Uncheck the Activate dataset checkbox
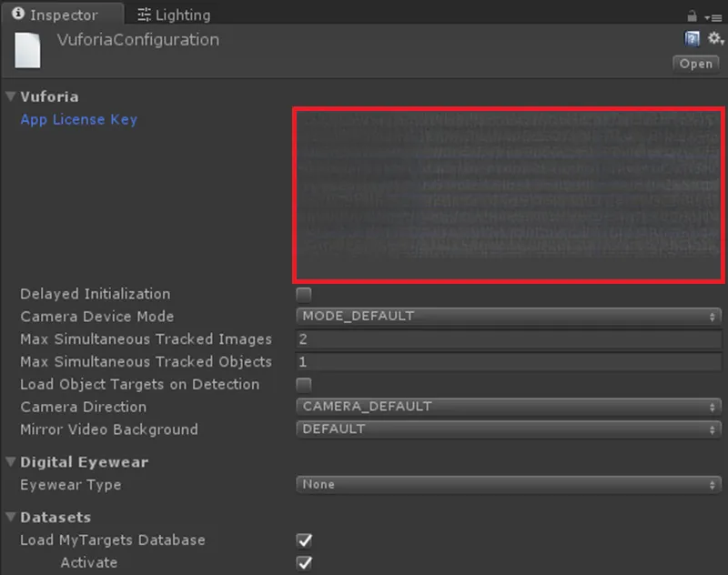This screenshot has width=728, height=575. click(x=304, y=563)
